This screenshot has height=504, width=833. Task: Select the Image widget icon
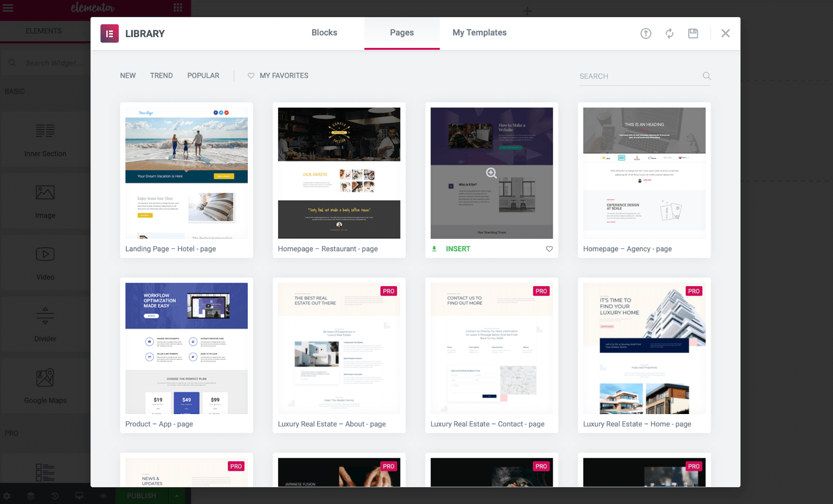coord(45,192)
